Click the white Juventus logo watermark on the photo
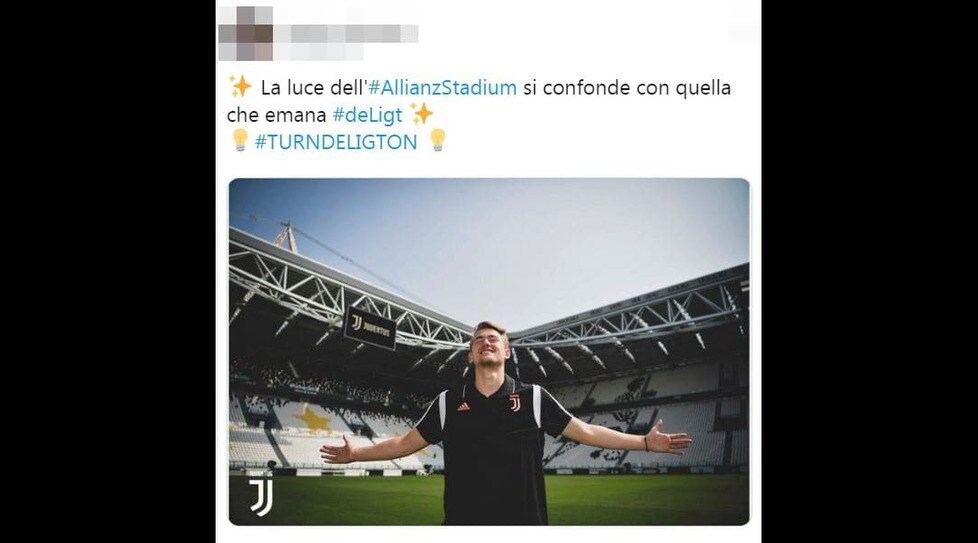 tap(261, 497)
